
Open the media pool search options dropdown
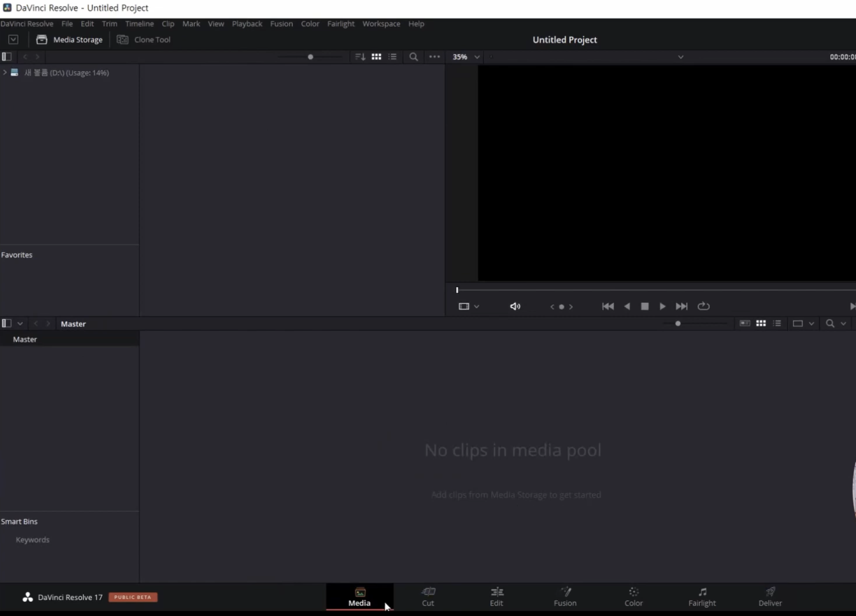[x=843, y=324]
